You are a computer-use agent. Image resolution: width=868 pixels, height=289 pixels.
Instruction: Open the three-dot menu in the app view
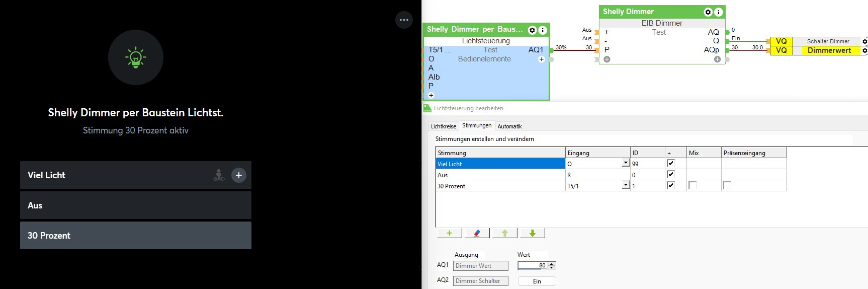click(404, 20)
